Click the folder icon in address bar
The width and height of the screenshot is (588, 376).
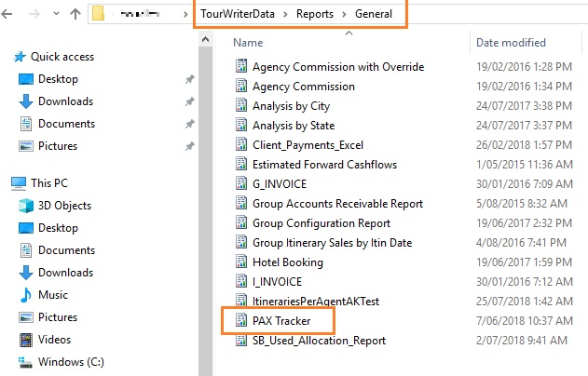pos(98,14)
